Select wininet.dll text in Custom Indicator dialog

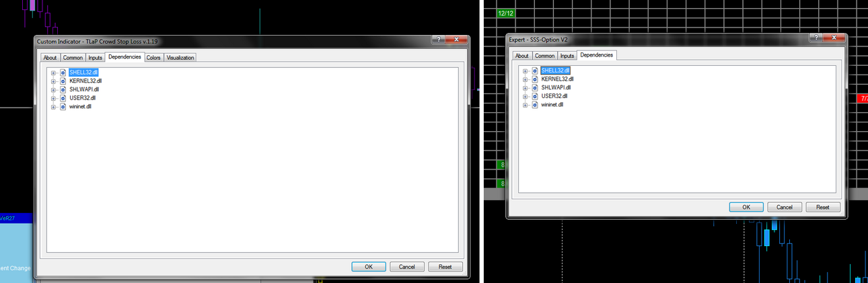point(80,106)
